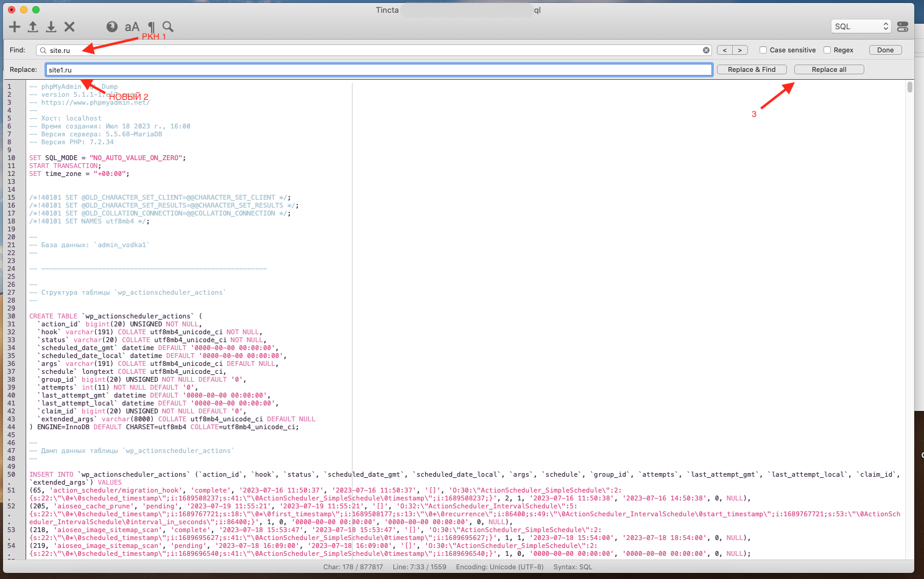Screen dimensions: 924x579
Task: Click the 'START TRANSACTION' line
Action: coord(65,166)
